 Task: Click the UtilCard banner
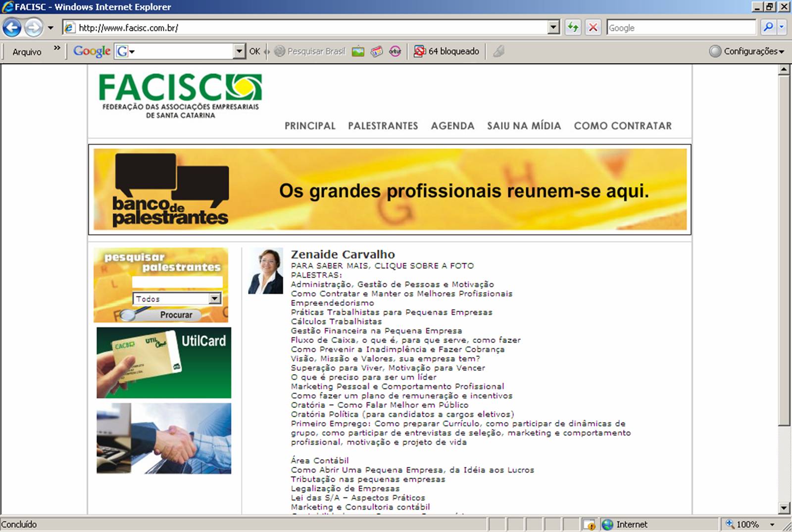pyautogui.click(x=164, y=363)
